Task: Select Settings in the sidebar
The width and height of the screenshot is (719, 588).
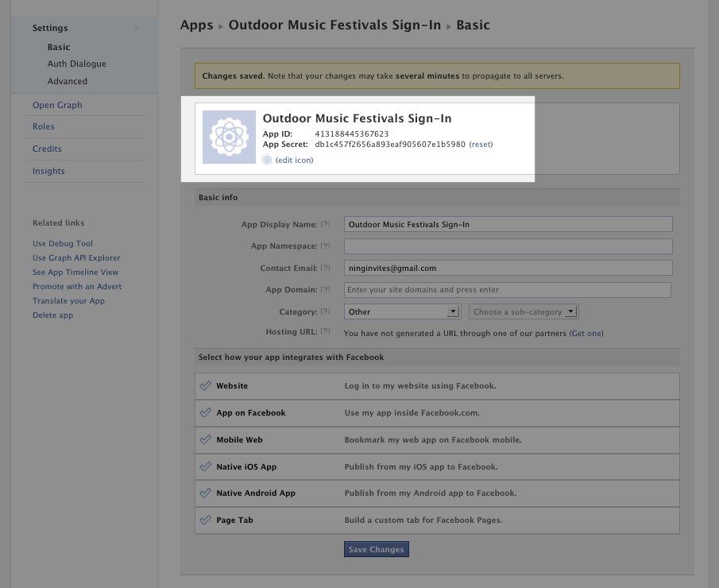Action: coord(50,28)
